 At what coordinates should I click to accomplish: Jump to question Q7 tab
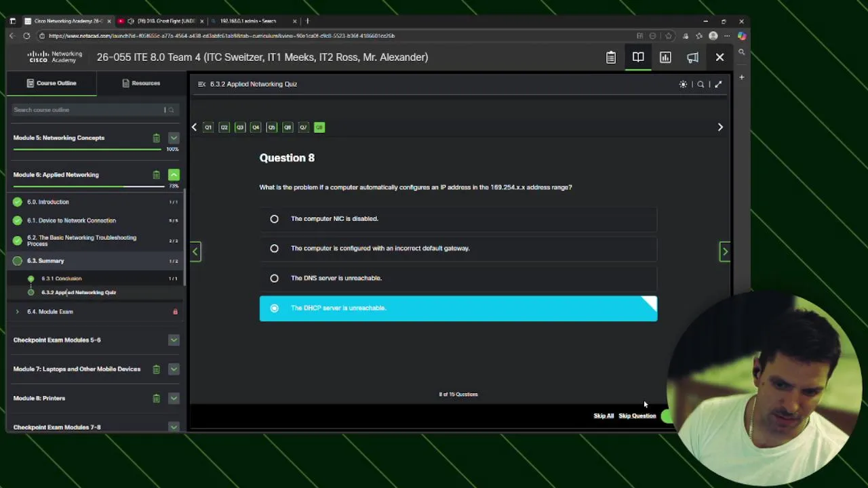point(303,127)
